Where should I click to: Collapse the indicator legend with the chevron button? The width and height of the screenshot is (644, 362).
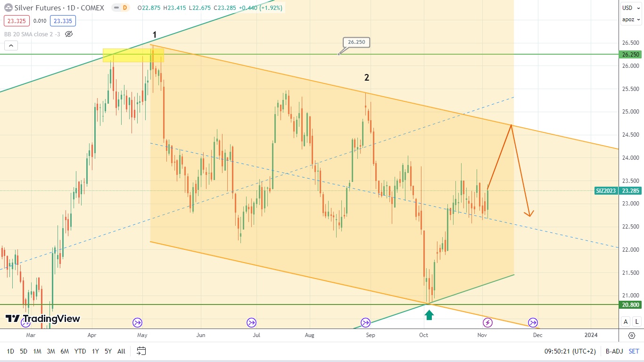11,46
